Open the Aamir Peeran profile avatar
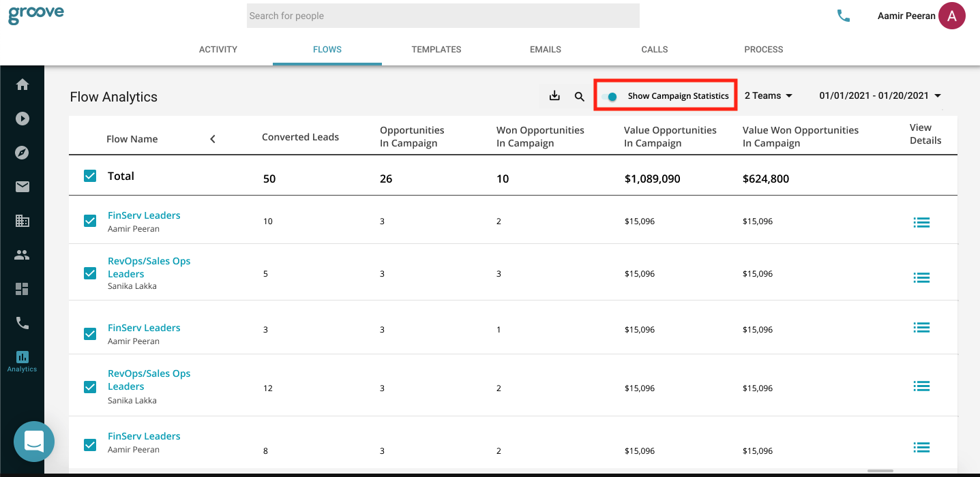Screen dimensions: 980x477 coord(952,16)
